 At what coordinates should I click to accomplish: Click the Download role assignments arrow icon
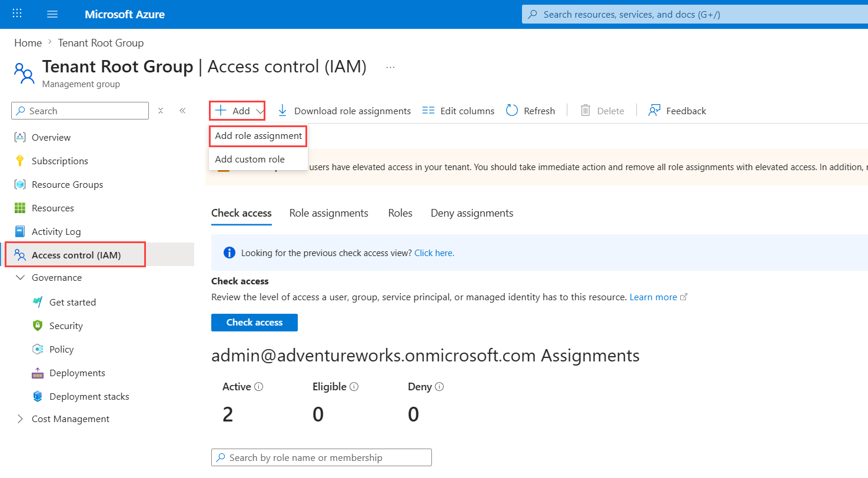pos(282,111)
